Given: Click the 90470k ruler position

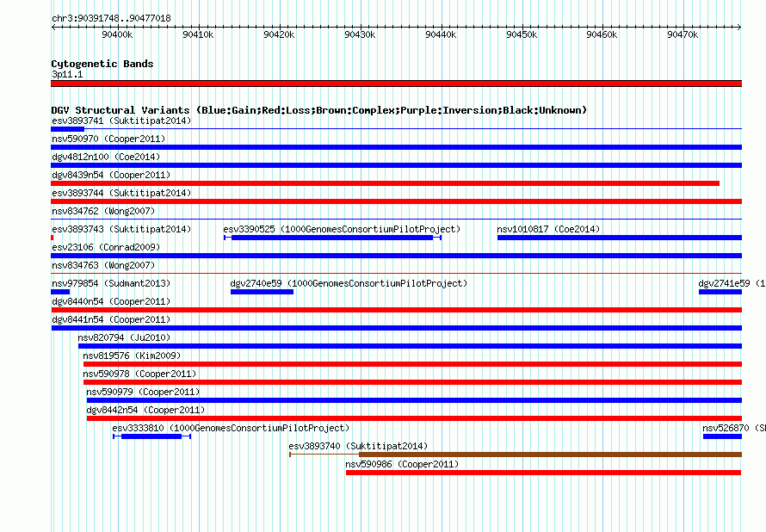Looking at the screenshot, I should pos(683,34).
